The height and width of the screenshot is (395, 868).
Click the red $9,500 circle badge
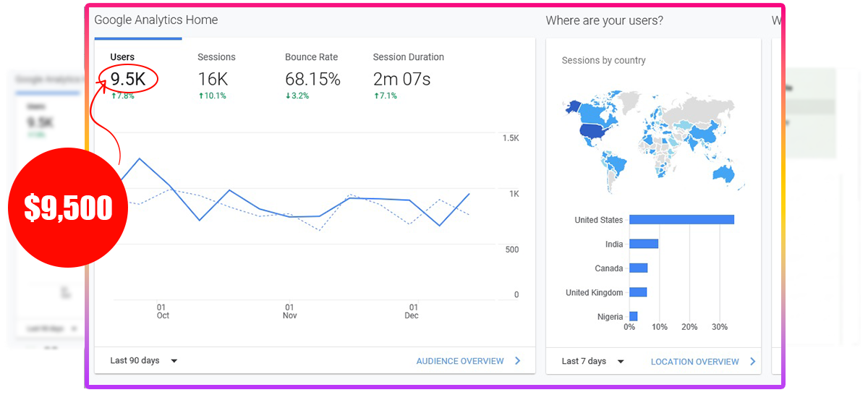coord(69,208)
